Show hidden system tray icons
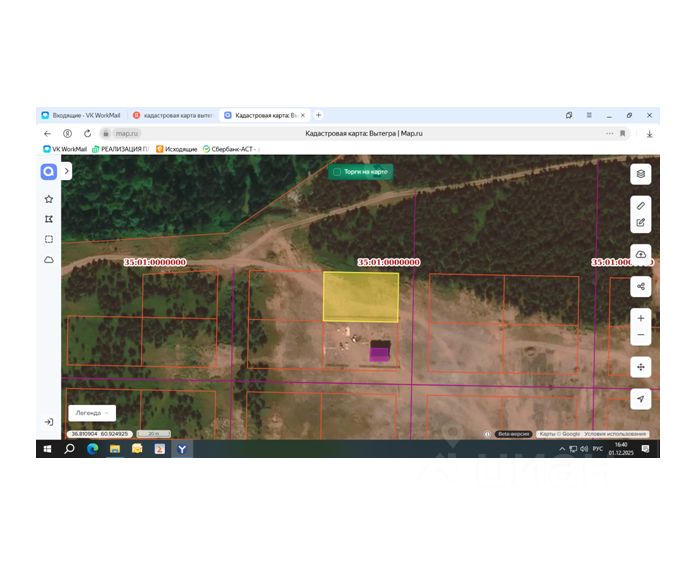Viewport: 696px width, 564px height. pos(562,449)
